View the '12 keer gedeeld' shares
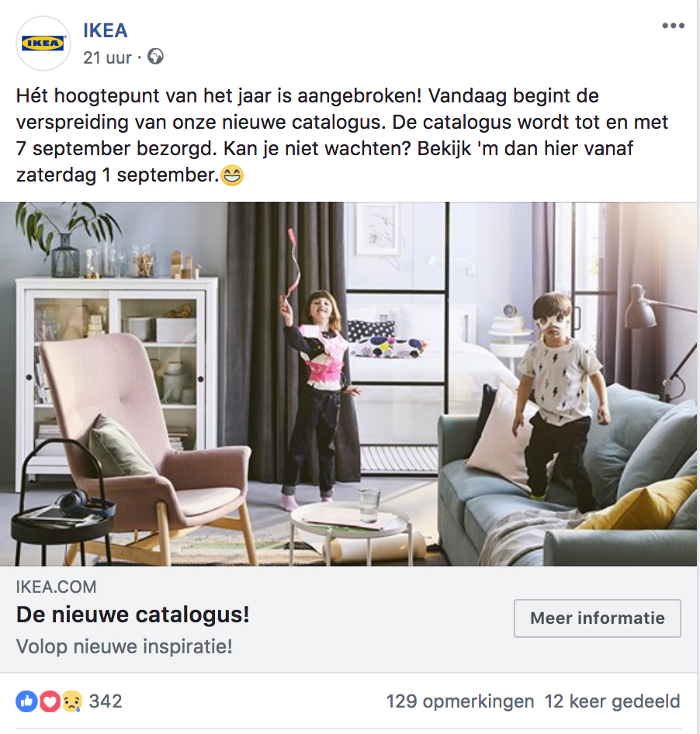This screenshot has width=700, height=734. pyautogui.click(x=612, y=701)
